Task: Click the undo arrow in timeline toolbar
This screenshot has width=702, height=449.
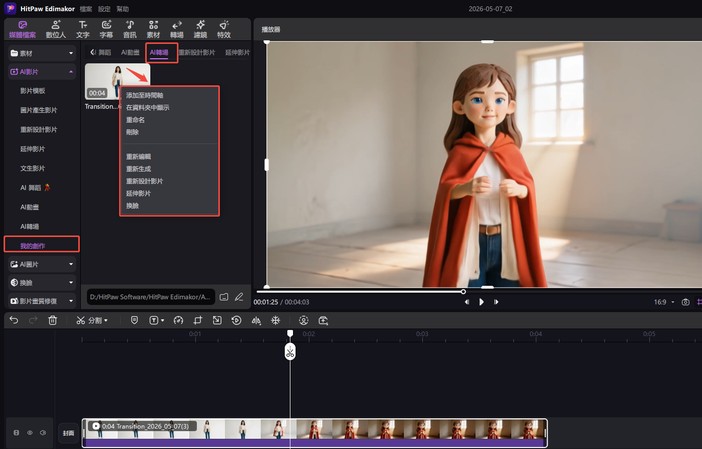Action: click(14, 320)
